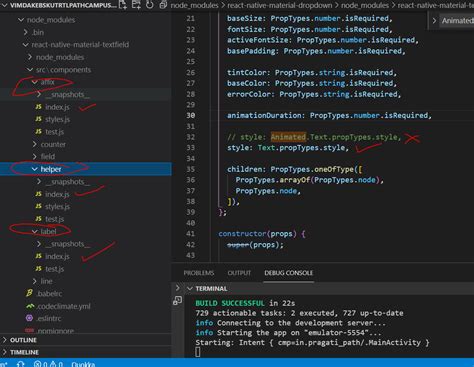Click the find input containing Animated
Screen dimensions: 474x367
457,21
